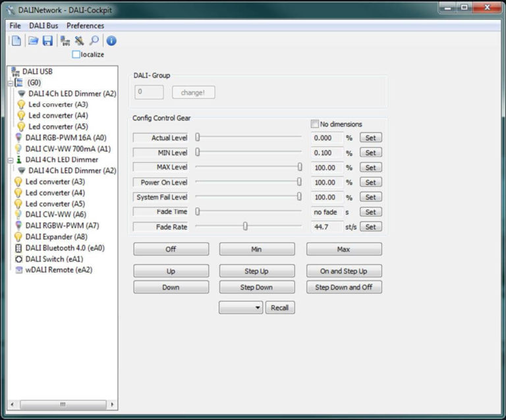Click the Fade Rate slider handle
Viewport: 506px width, 420px height.
(x=245, y=226)
